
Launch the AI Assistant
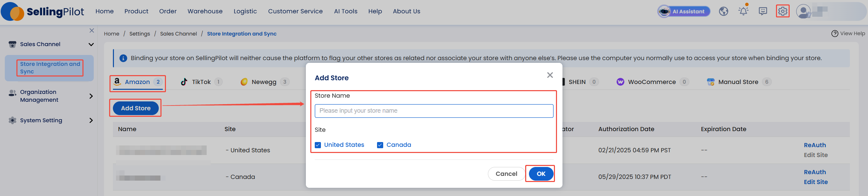[684, 11]
